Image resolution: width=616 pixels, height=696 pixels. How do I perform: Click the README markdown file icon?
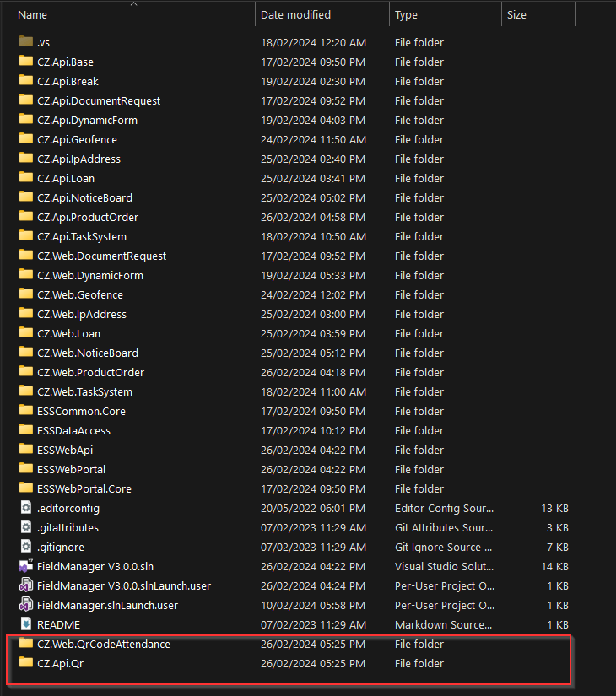click(x=26, y=624)
